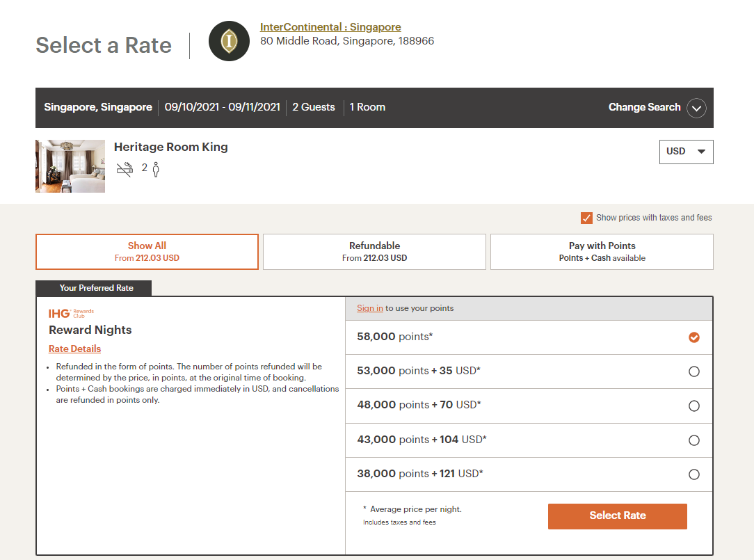Select the 38,000 points + 121 USD rate
754x560 pixels.
693,474
